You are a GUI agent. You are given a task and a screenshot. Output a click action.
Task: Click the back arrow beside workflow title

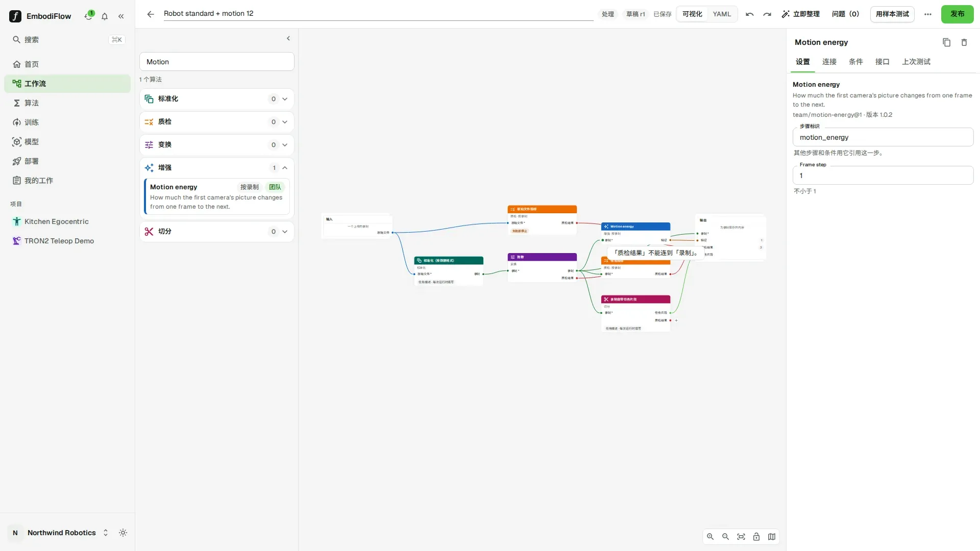coord(150,14)
